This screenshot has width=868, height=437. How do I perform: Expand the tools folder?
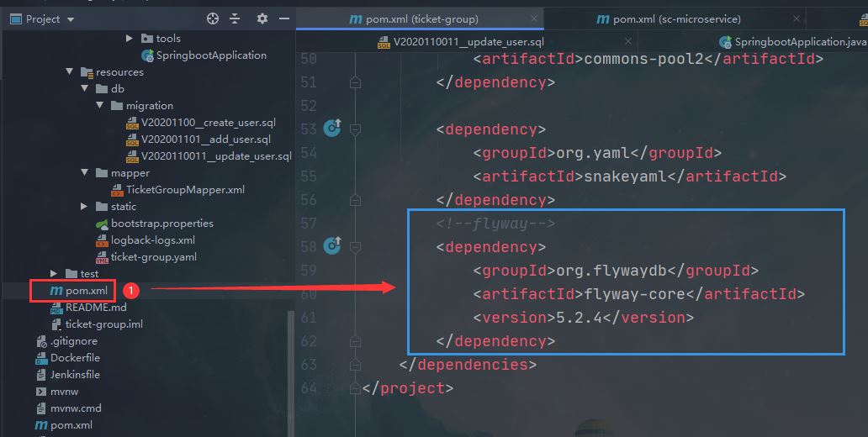tap(129, 38)
